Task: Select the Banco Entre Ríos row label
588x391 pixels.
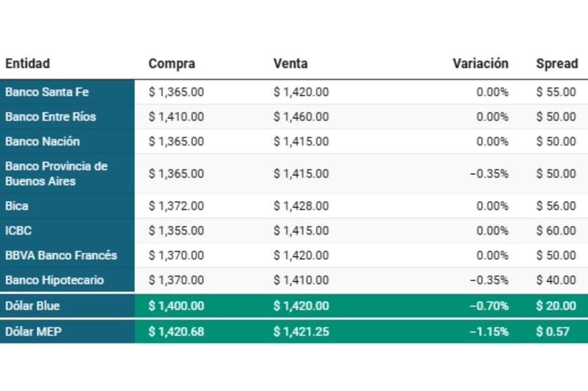Action: [x=51, y=116]
